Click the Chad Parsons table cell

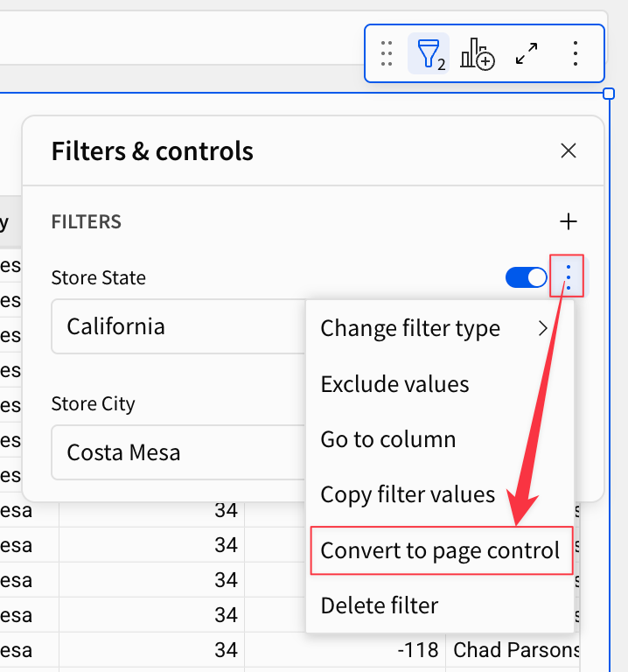516,650
